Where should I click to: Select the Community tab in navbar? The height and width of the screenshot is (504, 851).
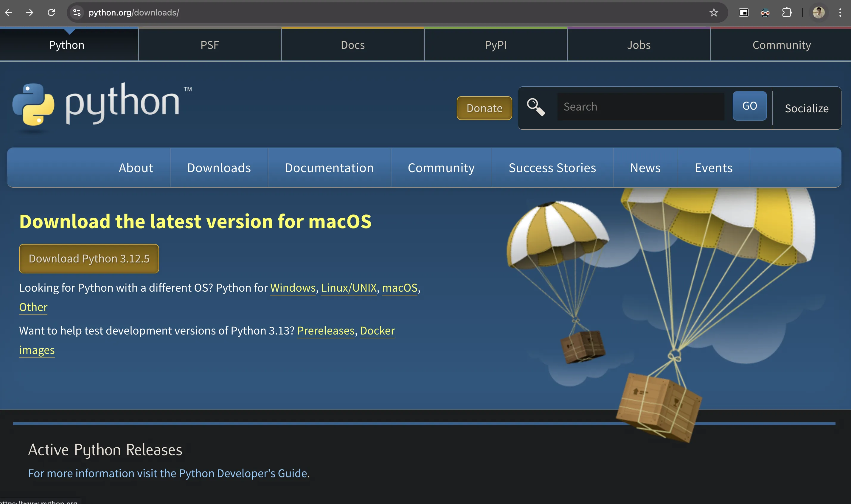click(781, 44)
